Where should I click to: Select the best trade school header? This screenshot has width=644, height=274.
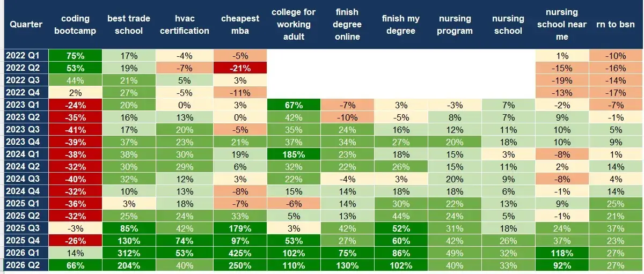click(129, 25)
